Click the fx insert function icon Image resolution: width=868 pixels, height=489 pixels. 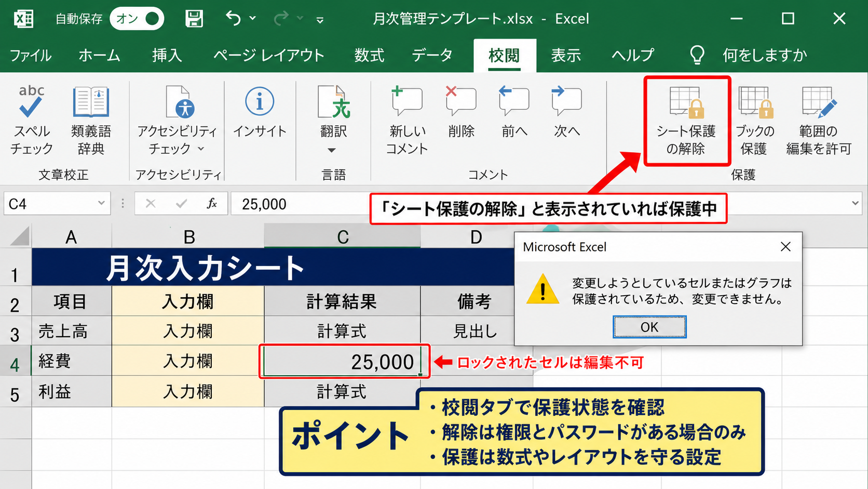[x=212, y=203]
